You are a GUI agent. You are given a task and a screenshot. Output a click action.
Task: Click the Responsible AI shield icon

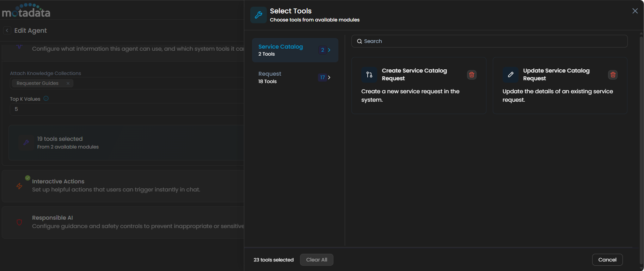pos(19,222)
